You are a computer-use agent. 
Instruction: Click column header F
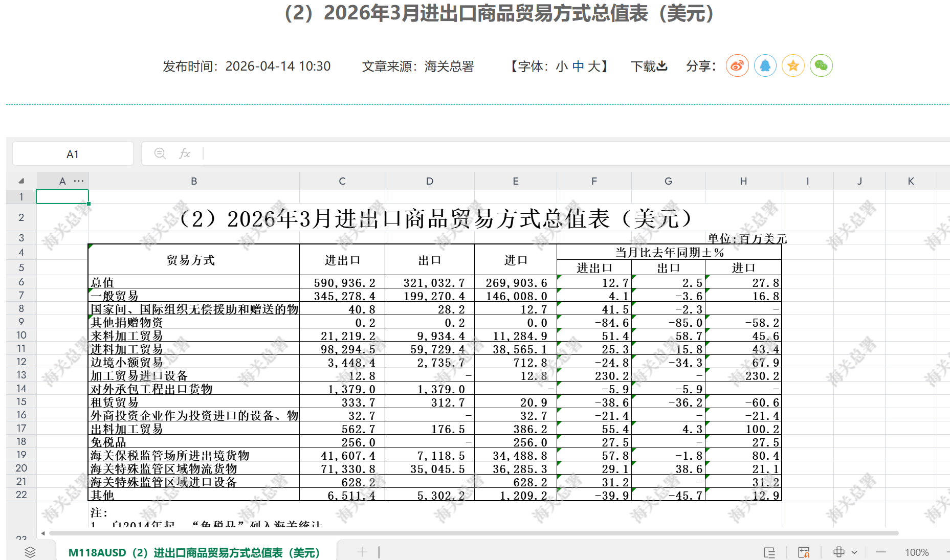pyautogui.click(x=594, y=181)
